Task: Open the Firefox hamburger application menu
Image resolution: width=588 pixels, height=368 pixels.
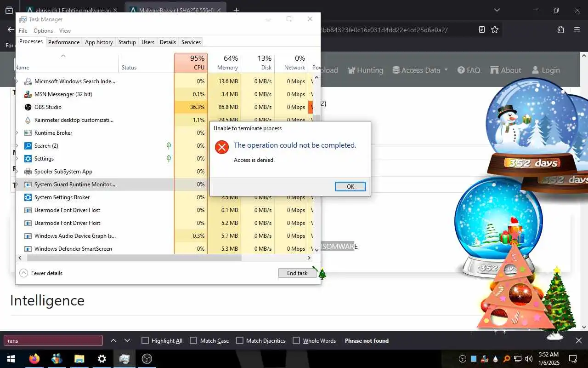Action: (x=577, y=29)
